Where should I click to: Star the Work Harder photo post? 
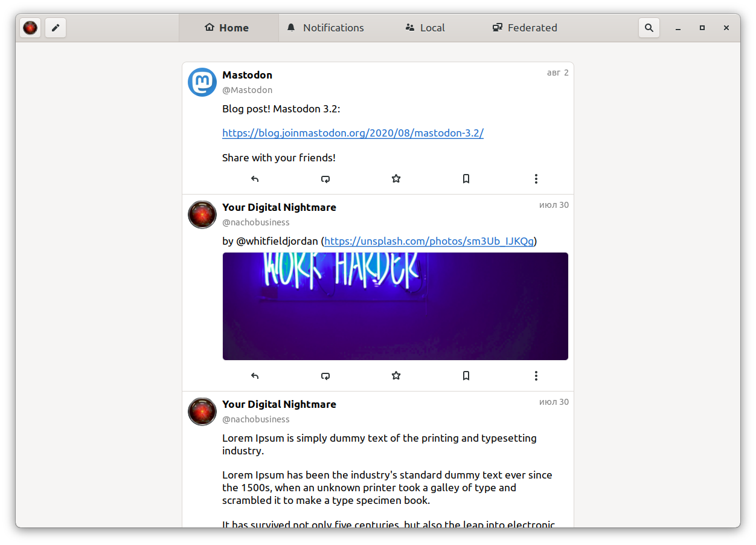click(396, 376)
